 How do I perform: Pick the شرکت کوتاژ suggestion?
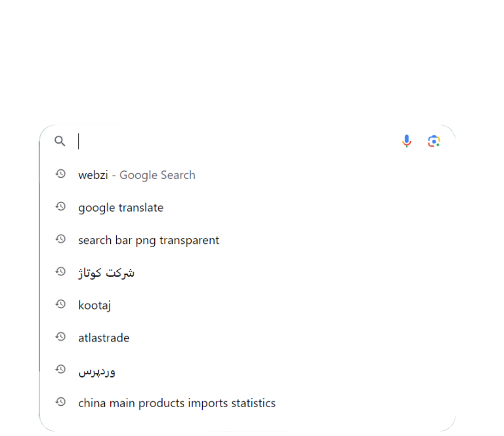click(x=106, y=273)
